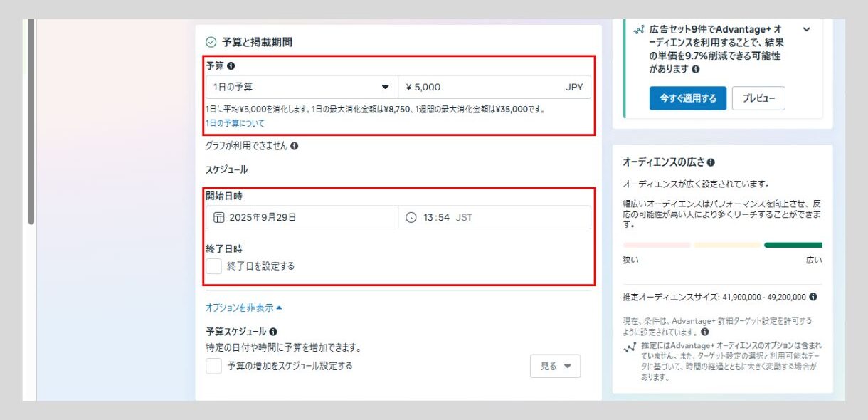
Task: Open the 1日の予算 budget type dropdown
Action: (302, 87)
